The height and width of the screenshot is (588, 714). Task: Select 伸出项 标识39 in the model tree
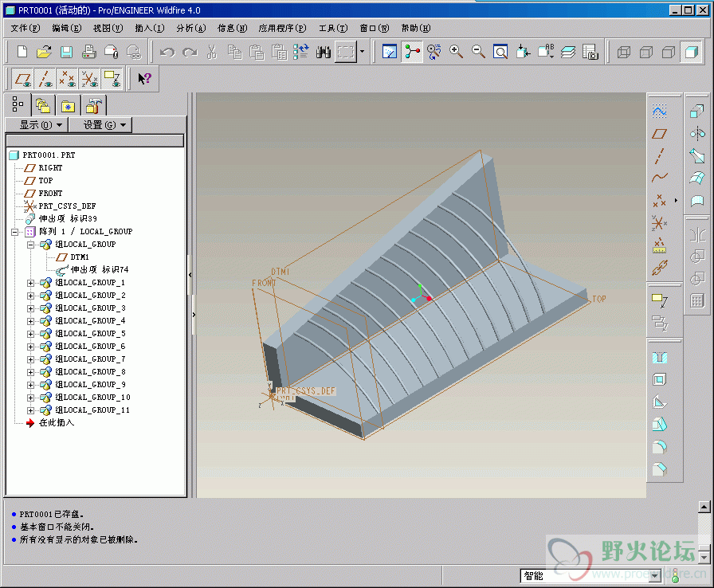click(x=68, y=219)
